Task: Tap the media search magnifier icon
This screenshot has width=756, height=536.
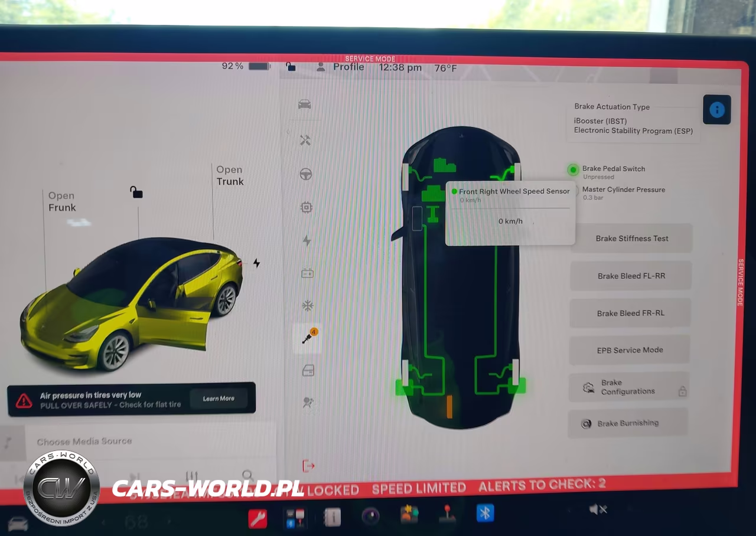Action: [248, 475]
